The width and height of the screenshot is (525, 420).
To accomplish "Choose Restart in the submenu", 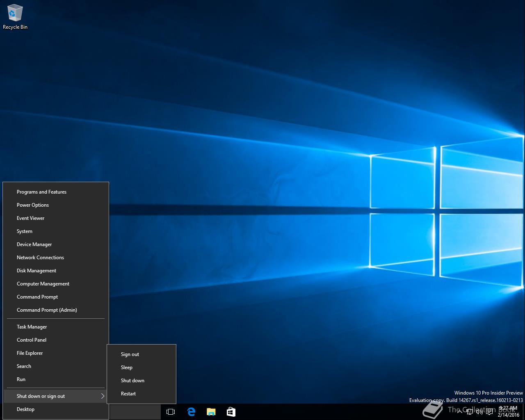I will [142, 394].
